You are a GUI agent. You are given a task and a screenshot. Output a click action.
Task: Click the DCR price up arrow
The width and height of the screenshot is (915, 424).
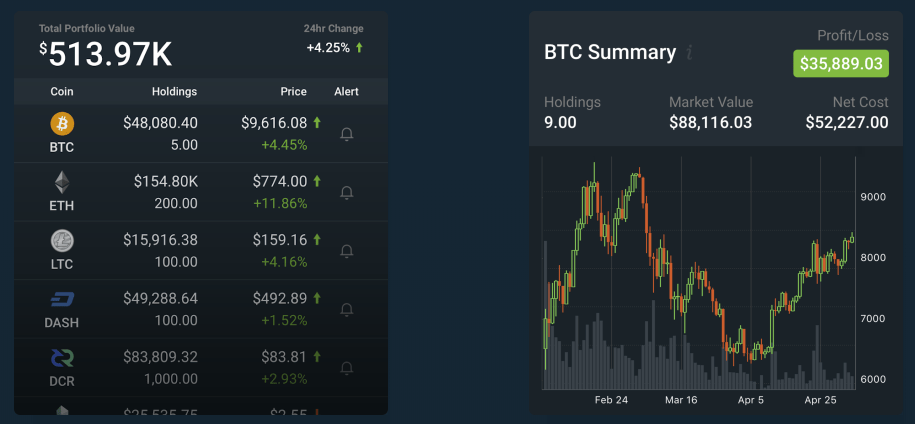317,356
